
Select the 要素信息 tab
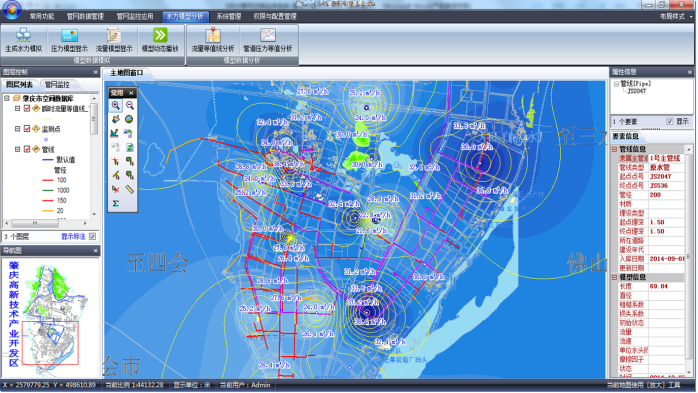point(625,136)
